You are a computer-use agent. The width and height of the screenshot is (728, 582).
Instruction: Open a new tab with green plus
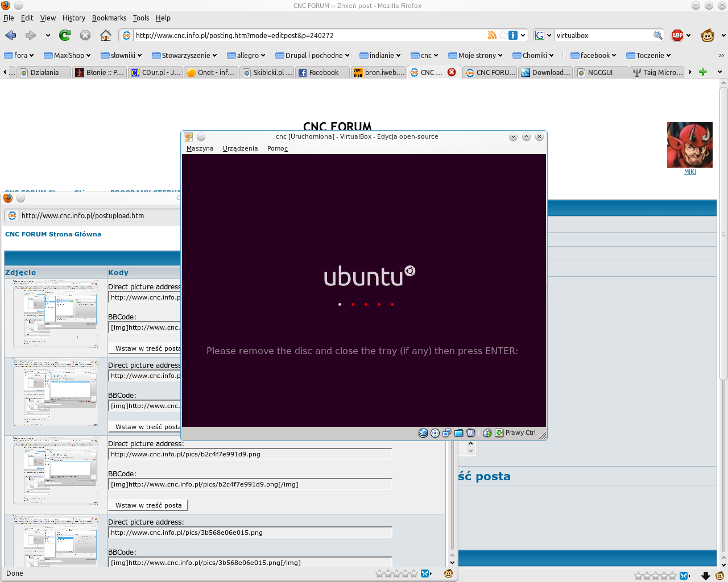pos(703,72)
